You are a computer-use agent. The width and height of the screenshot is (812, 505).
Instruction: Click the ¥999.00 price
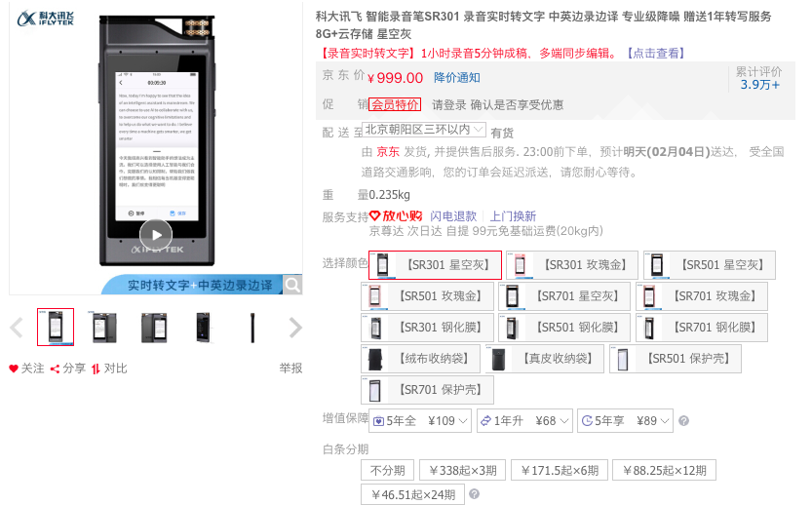coord(395,78)
